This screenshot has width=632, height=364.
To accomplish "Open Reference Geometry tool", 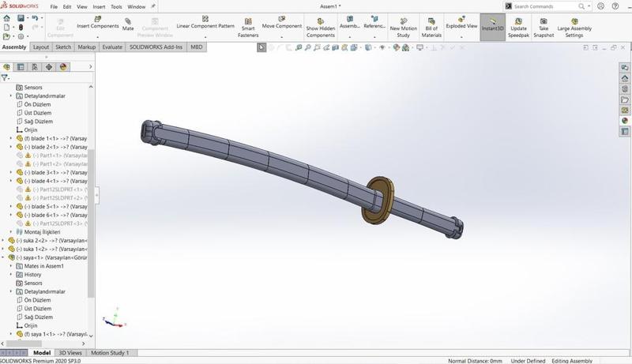I will click(374, 23).
